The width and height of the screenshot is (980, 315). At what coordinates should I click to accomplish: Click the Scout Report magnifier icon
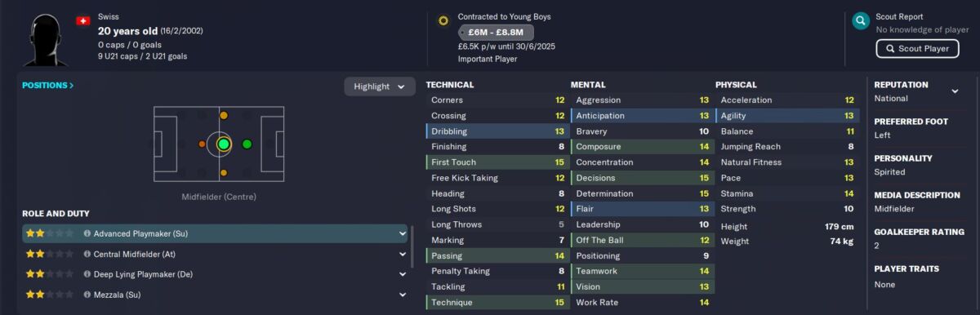pos(860,21)
